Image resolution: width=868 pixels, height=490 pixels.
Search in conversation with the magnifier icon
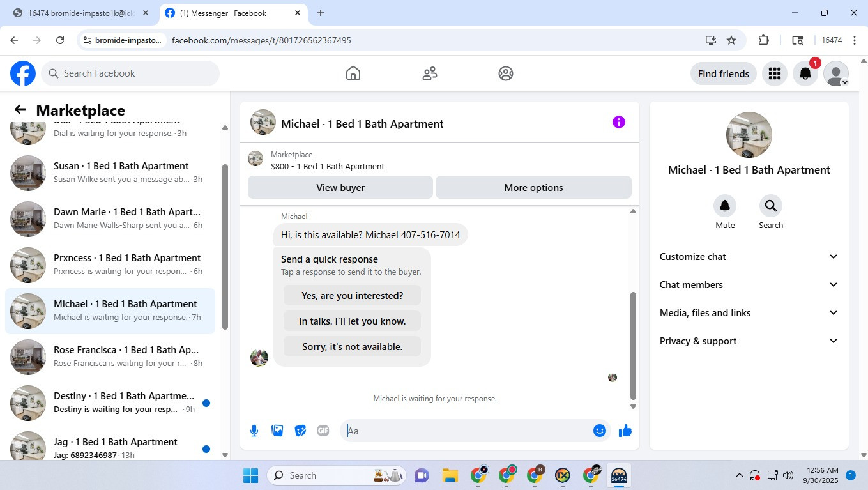(771, 206)
